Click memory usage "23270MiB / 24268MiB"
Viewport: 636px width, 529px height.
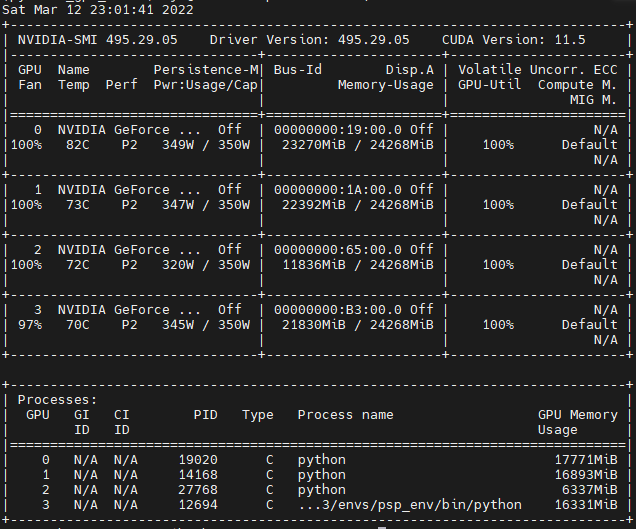358,145
